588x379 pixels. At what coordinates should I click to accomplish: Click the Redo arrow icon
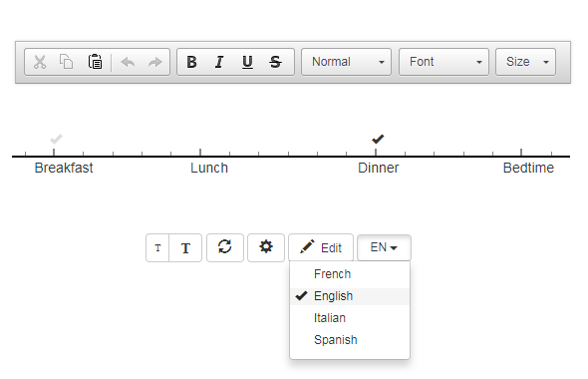pos(154,62)
